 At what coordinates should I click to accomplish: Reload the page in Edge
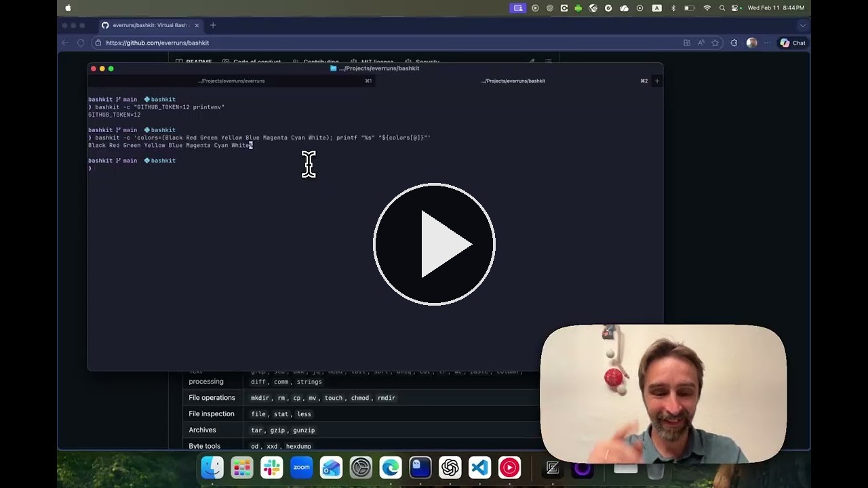(81, 43)
